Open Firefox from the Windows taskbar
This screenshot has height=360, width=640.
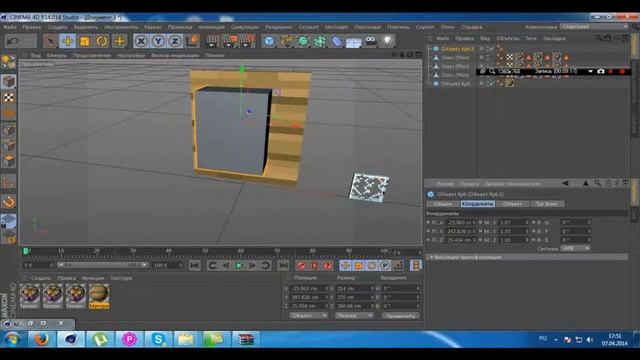pos(42,339)
